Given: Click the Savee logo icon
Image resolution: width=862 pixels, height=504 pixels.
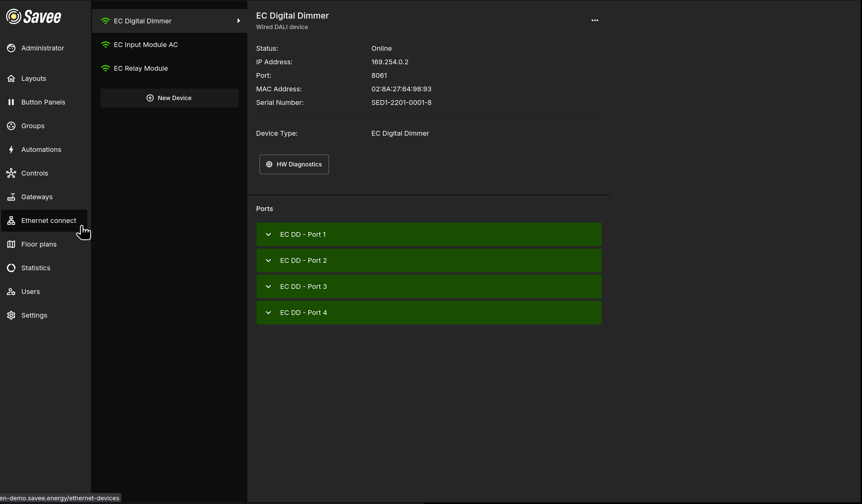Looking at the screenshot, I should (14, 17).
